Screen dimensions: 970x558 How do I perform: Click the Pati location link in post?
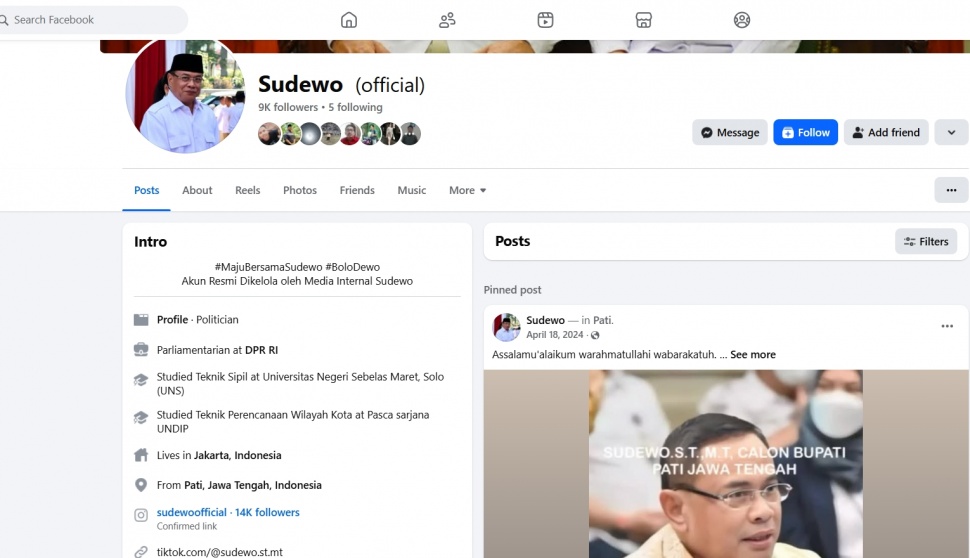coord(601,320)
